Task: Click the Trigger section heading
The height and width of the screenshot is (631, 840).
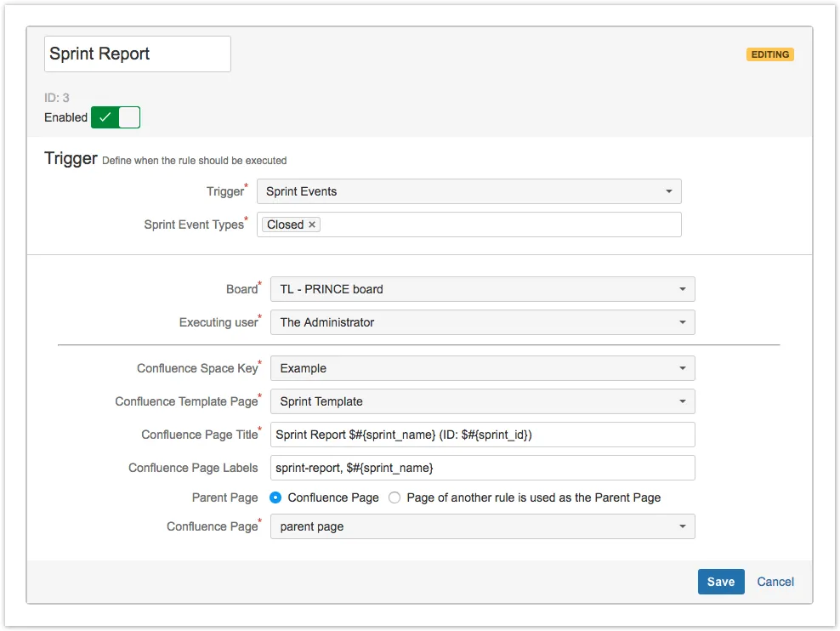Action: point(71,158)
